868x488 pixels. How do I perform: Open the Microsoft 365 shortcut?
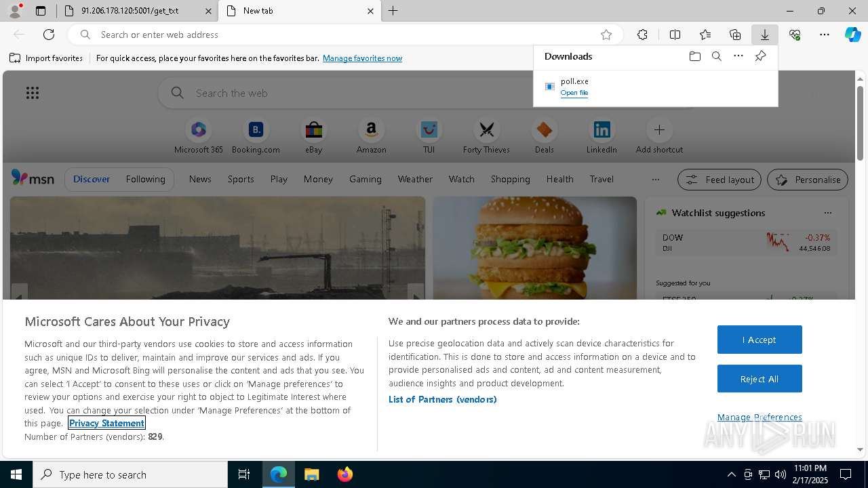click(x=199, y=136)
